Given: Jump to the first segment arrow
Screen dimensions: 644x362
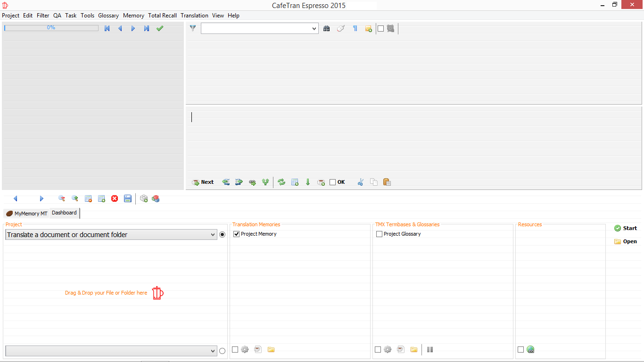Looking at the screenshot, I should (107, 29).
